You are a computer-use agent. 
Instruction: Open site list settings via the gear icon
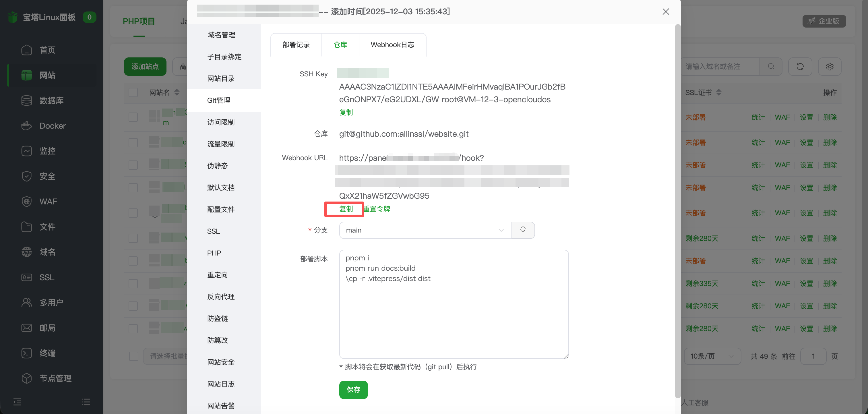coord(830,66)
